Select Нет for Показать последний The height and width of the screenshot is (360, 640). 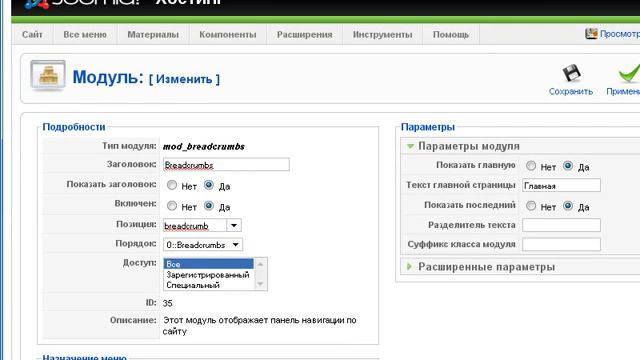coord(531,206)
